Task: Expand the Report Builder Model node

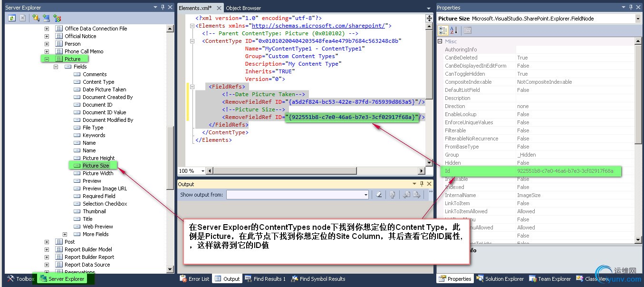Action: coord(47,249)
